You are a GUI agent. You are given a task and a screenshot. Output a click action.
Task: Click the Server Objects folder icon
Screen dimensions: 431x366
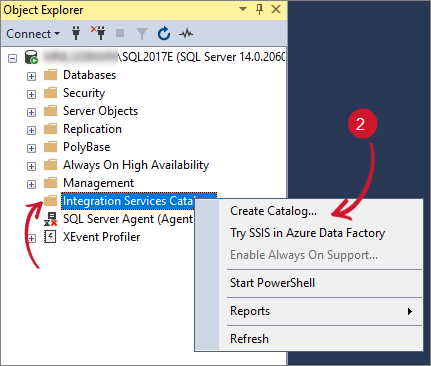(51, 111)
